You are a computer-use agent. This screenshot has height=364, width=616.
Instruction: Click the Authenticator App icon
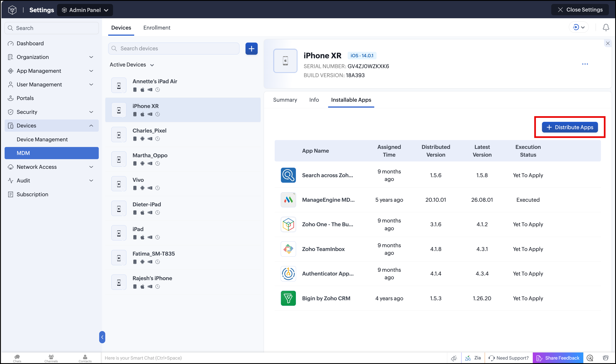point(288,273)
